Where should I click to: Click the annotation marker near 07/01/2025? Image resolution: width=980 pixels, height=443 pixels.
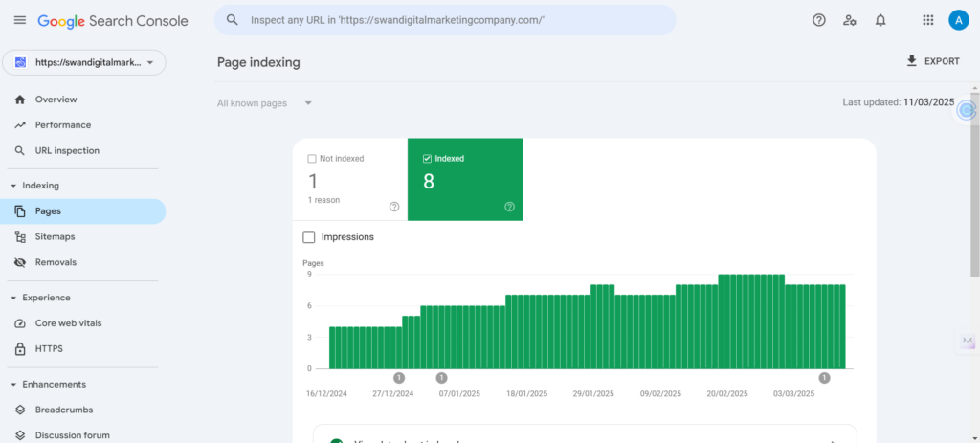441,377
